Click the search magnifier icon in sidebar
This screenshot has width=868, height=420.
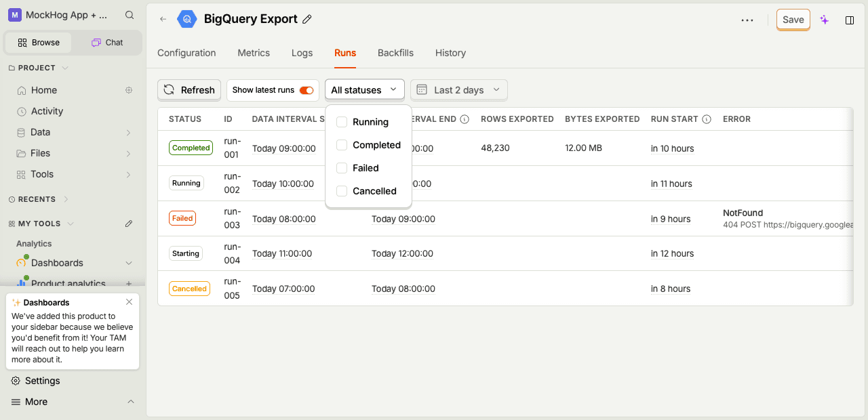click(x=130, y=15)
